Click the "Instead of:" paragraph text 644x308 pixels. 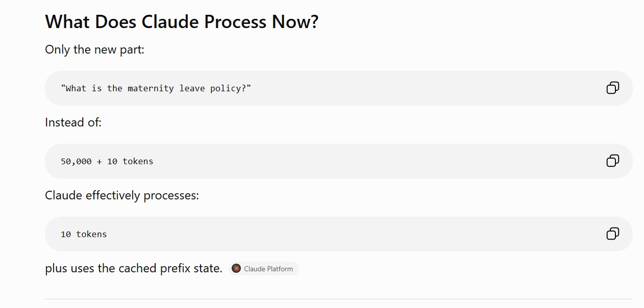point(73,123)
